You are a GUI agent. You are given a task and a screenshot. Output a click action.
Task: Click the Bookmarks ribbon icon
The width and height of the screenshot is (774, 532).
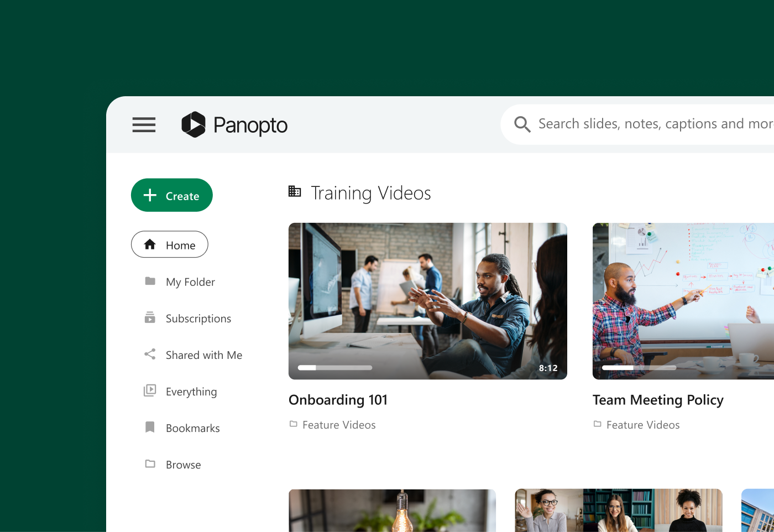tap(150, 427)
